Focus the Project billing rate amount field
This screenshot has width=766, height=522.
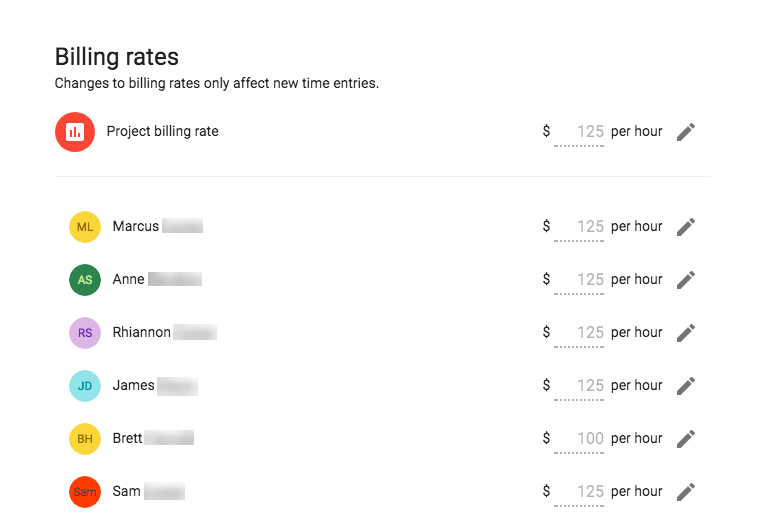tap(579, 132)
